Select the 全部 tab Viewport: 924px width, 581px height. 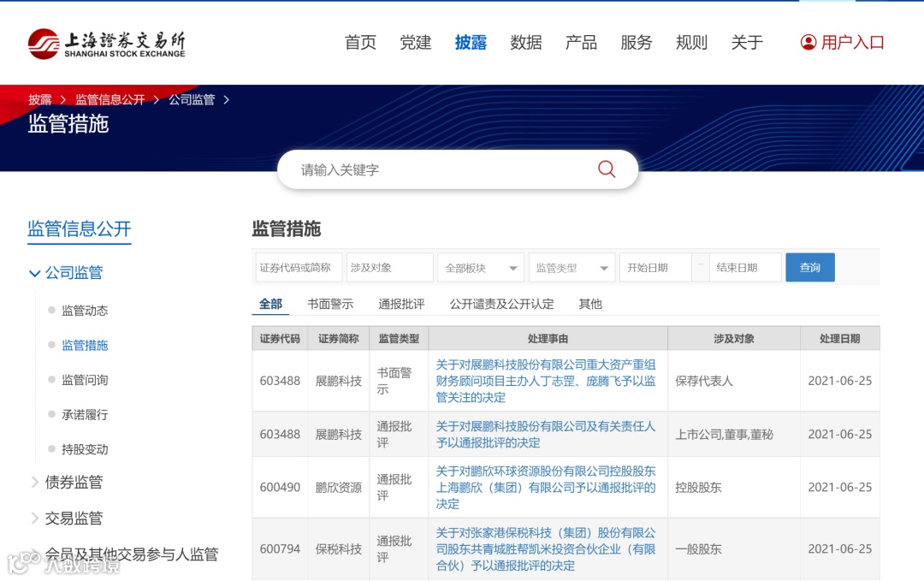point(270,304)
